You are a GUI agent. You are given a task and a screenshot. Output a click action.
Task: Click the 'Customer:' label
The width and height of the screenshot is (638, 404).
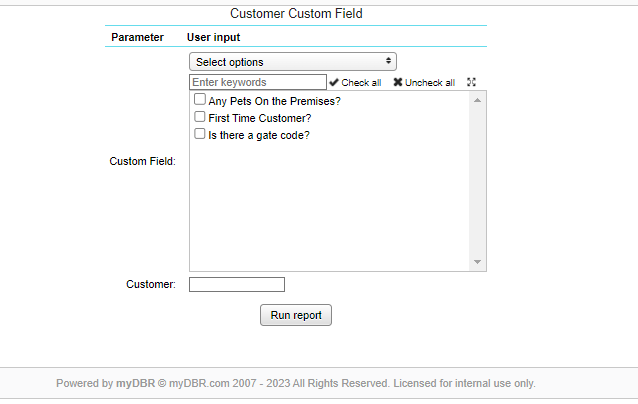pyautogui.click(x=151, y=284)
